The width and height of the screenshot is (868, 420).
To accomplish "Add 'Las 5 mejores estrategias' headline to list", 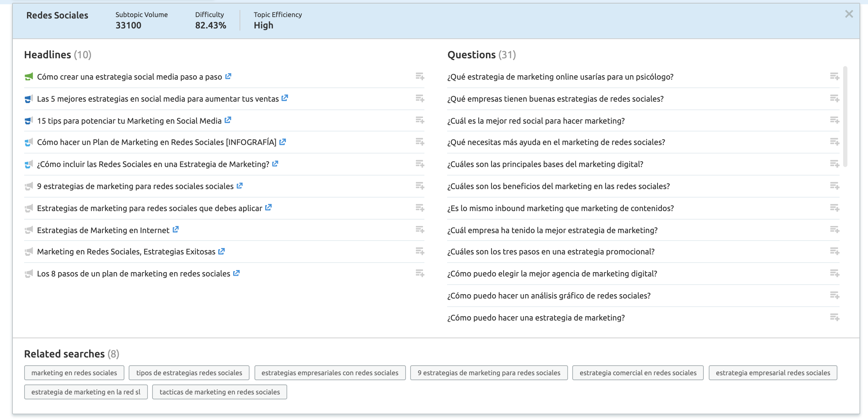I will 420,98.
